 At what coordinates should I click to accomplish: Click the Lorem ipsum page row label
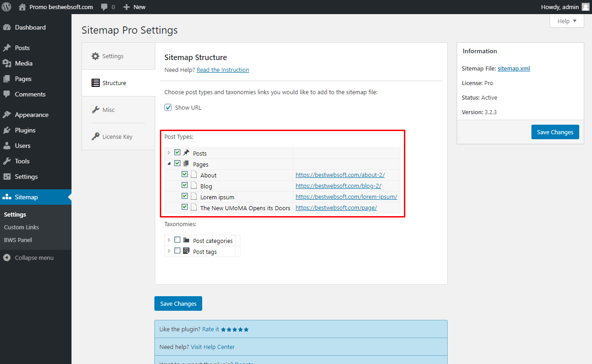(217, 197)
